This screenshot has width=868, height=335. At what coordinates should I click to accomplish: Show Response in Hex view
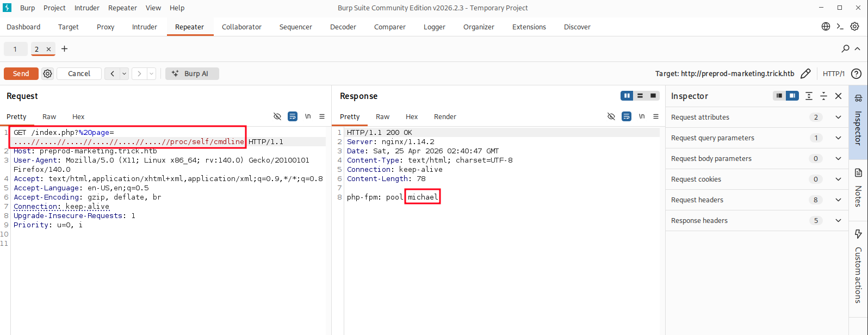[x=412, y=116]
